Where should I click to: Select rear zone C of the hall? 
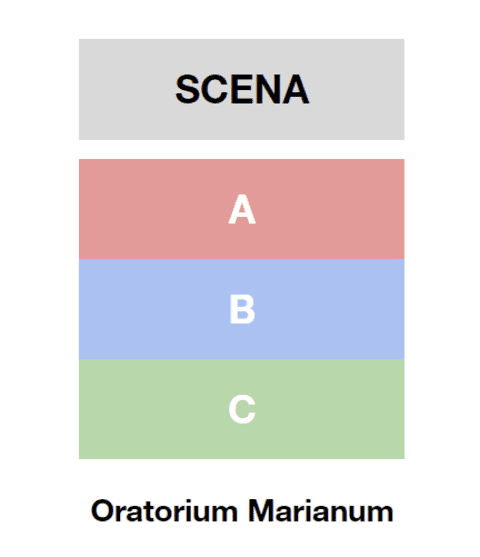coord(242,409)
